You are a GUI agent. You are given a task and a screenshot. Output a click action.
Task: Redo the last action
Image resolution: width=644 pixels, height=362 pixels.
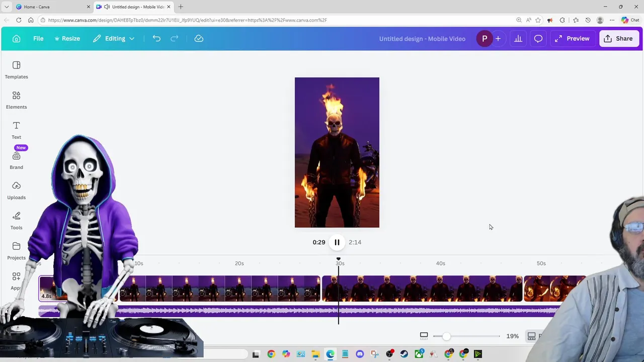[x=175, y=39]
